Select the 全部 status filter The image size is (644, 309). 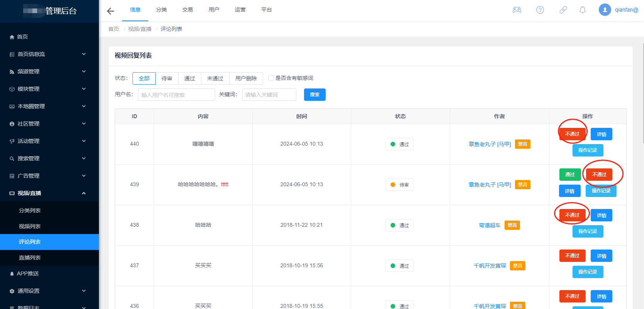pos(144,78)
